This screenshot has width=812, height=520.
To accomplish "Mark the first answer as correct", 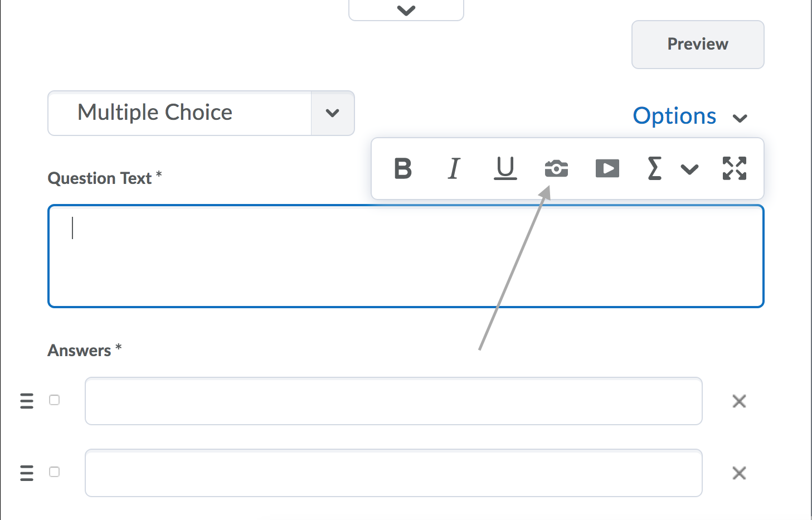I will click(x=54, y=400).
